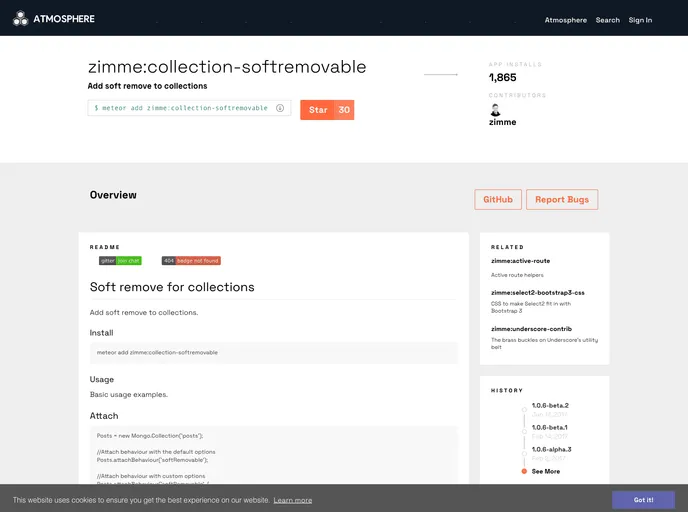688x512 pixels.
Task: Open the Search nav item
Action: (x=608, y=20)
